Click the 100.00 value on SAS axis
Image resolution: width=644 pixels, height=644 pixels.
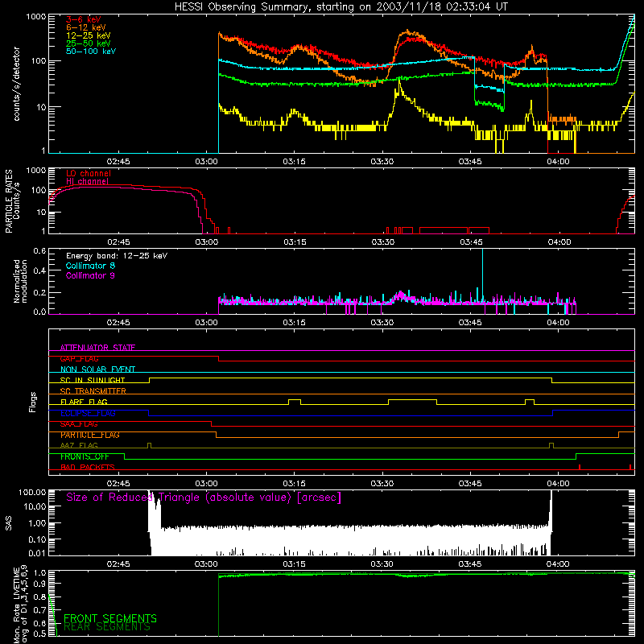32,492
